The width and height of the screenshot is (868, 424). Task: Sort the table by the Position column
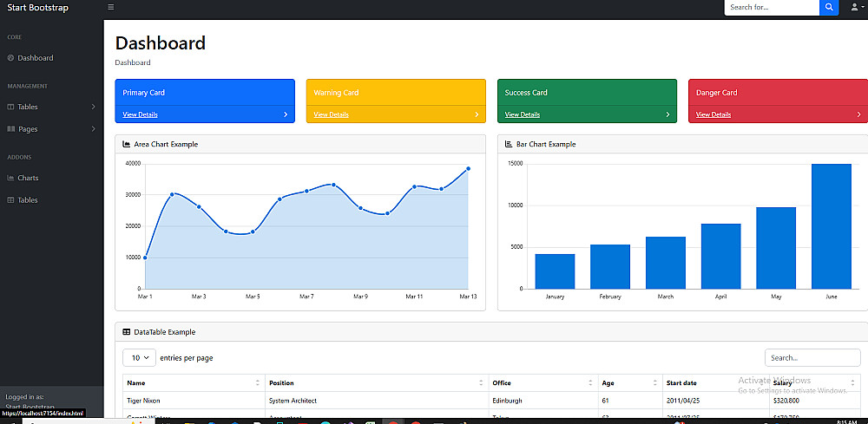point(377,383)
